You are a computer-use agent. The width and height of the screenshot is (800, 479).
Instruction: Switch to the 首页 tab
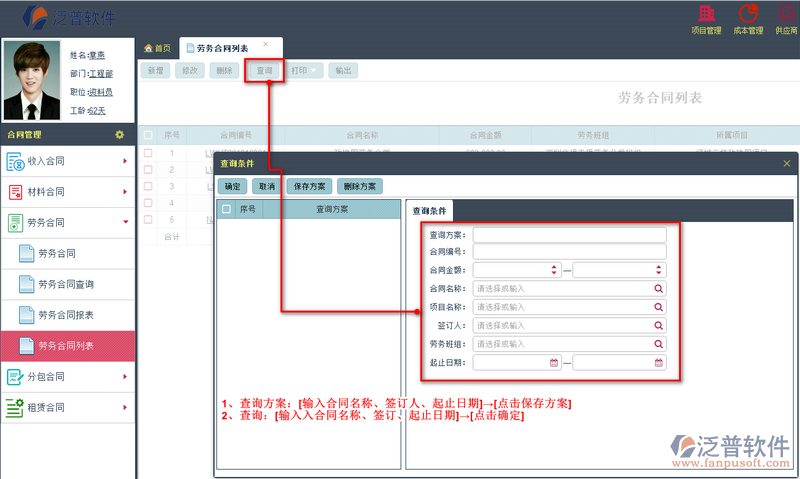pyautogui.click(x=158, y=48)
